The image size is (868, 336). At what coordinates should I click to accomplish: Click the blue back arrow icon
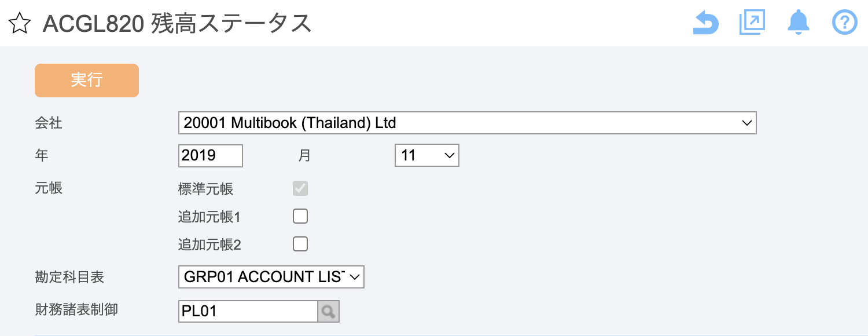[x=705, y=23]
